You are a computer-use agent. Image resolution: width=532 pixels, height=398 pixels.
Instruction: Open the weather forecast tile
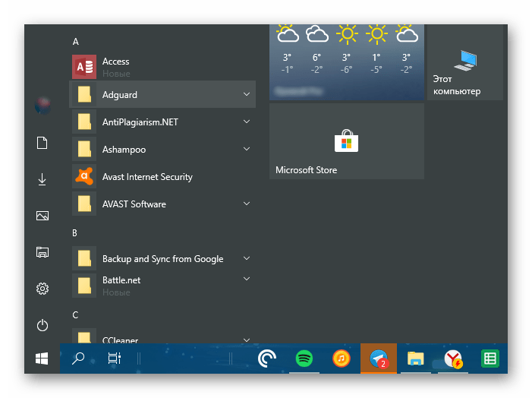click(x=347, y=62)
